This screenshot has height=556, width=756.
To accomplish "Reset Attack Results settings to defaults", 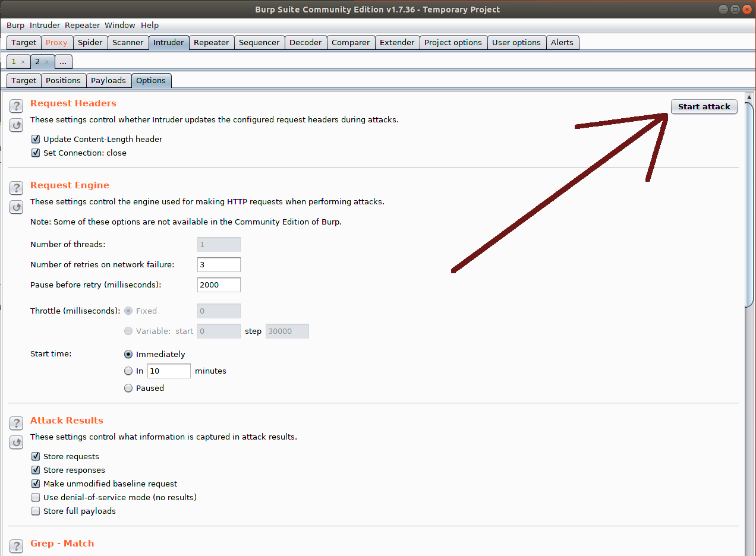I will pyautogui.click(x=17, y=443).
